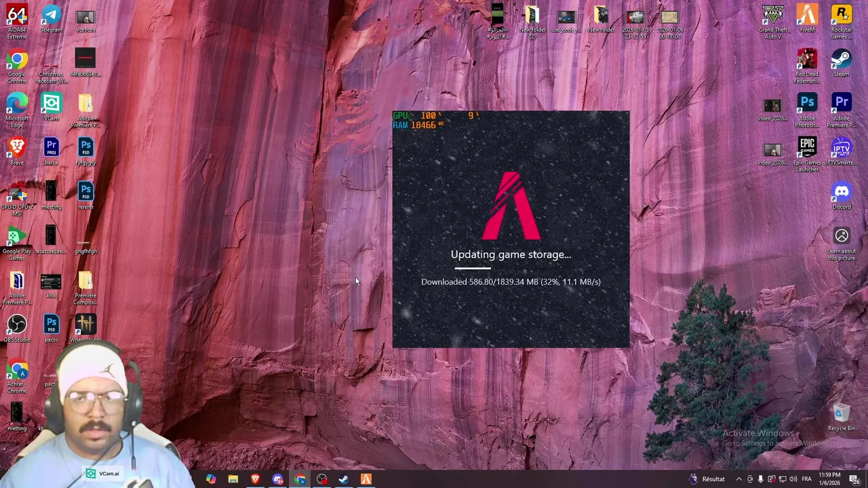Image resolution: width=868 pixels, height=488 pixels.
Task: Open the Résultat taskbar widget
Action: [706, 479]
